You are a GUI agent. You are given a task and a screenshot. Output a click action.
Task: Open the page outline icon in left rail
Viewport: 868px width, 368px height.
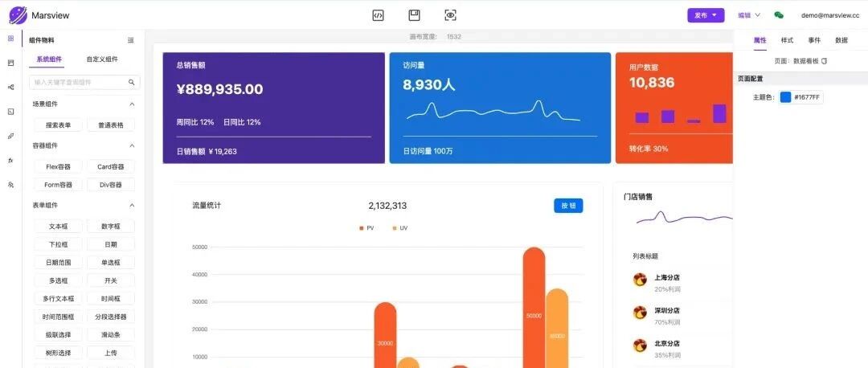(x=10, y=63)
